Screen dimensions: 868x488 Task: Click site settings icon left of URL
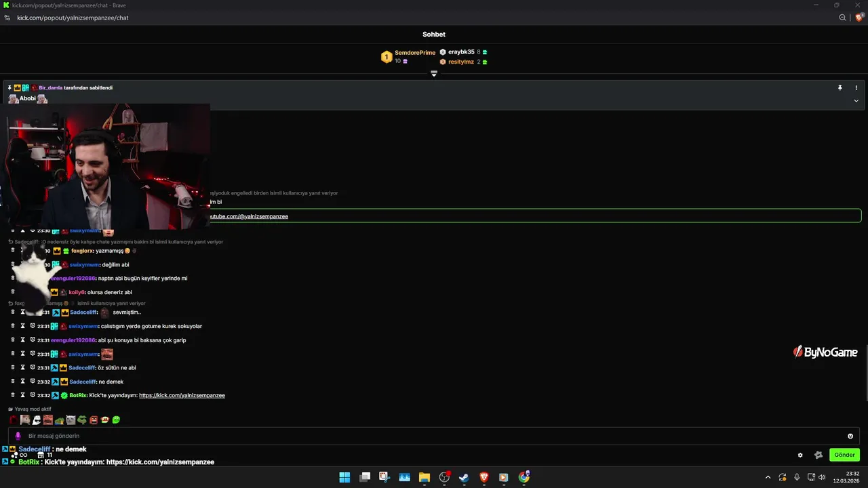click(x=7, y=18)
